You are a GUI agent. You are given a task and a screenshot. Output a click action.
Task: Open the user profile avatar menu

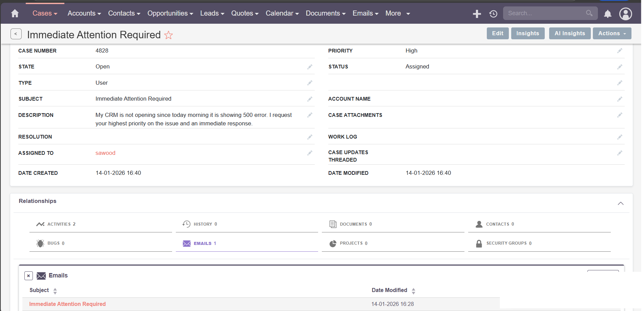click(625, 14)
